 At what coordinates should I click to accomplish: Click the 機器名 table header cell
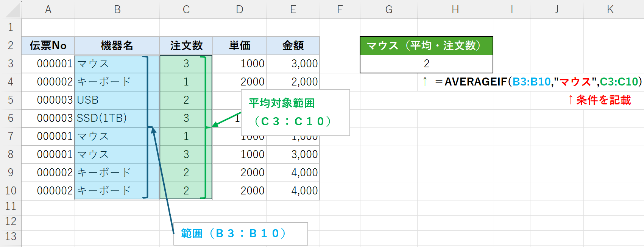point(117,46)
